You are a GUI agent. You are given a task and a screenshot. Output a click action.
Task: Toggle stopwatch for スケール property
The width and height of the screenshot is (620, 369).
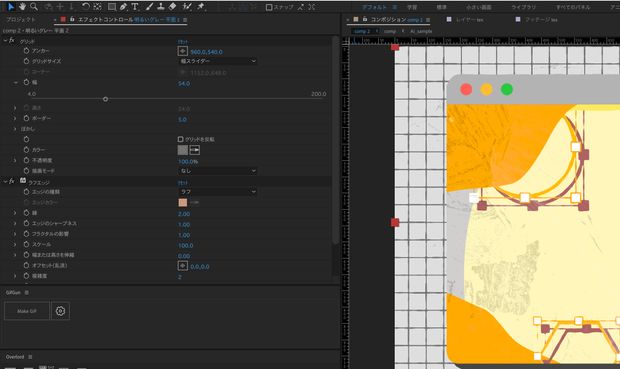[26, 244]
